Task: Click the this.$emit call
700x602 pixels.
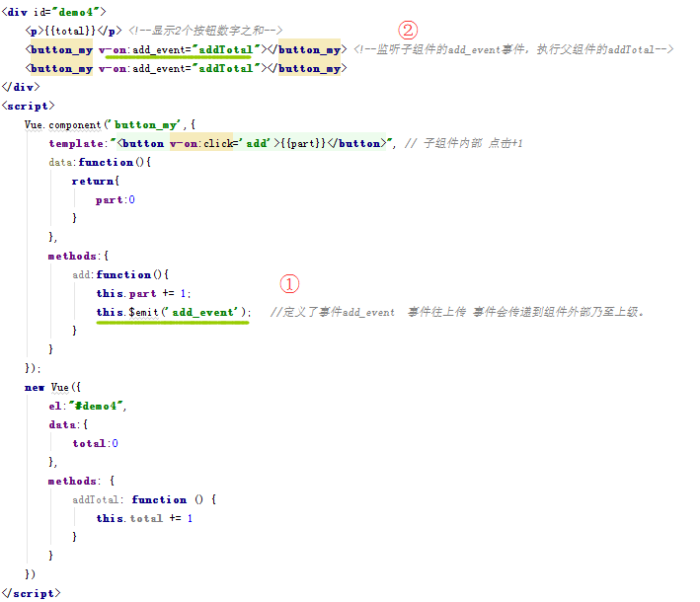Action: 174,312
